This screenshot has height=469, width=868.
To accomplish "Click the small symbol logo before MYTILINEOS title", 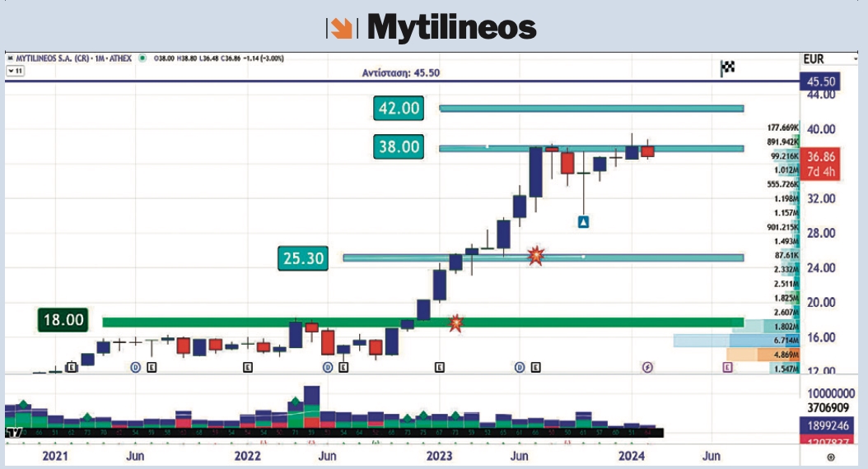I will [9, 58].
